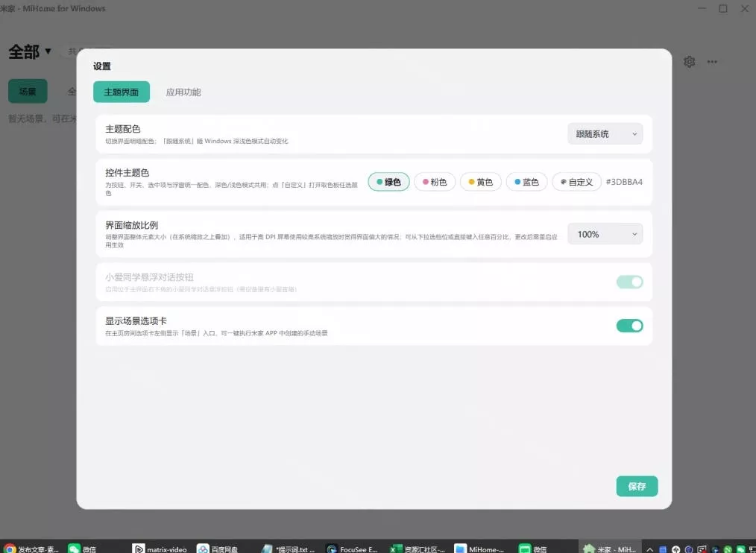Close the MiHome for Windows window
The image size is (756, 553).
[745, 8]
